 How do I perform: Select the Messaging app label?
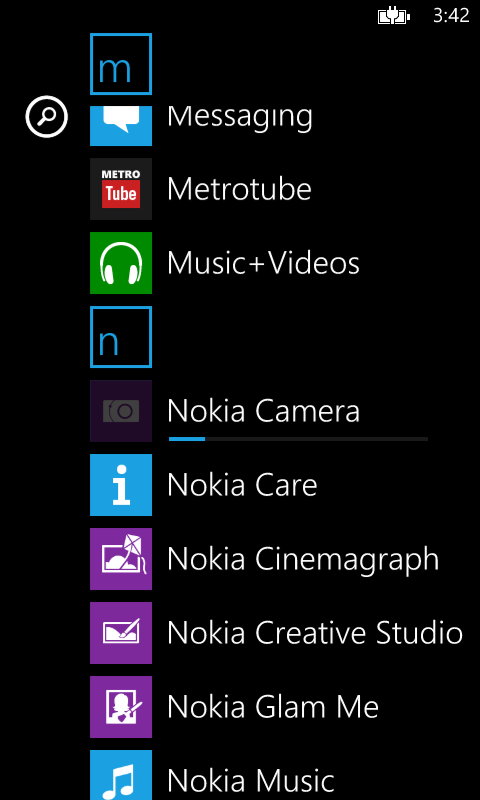240,118
